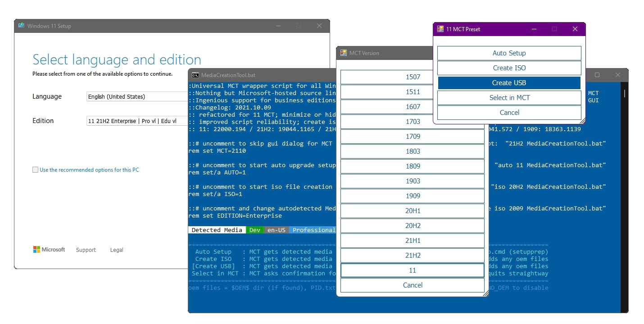
Task: Click the 'rem set/a AUTO=1' console line
Action: [x=217, y=173]
